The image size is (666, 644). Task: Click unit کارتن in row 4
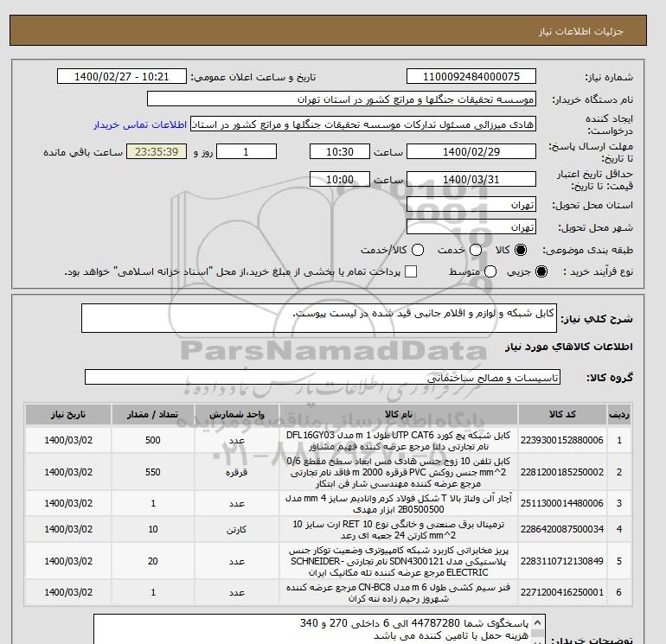coord(237,529)
